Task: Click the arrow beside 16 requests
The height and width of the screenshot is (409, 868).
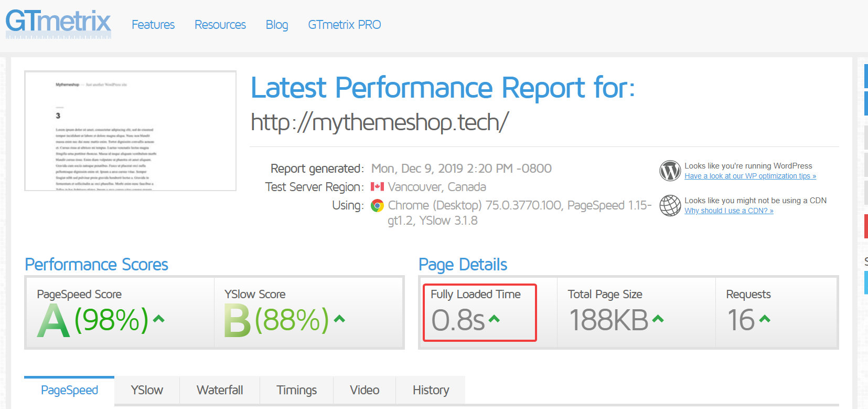Action: pyautogui.click(x=765, y=318)
